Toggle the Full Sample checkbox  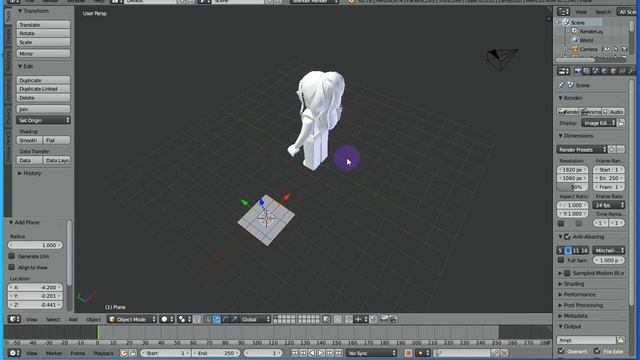pos(561,260)
